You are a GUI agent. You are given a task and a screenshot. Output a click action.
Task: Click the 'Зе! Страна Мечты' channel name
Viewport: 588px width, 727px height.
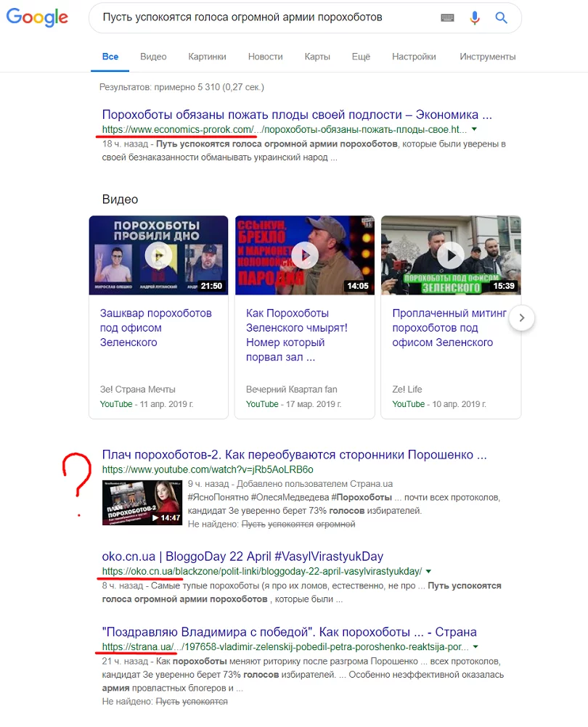[138, 390]
